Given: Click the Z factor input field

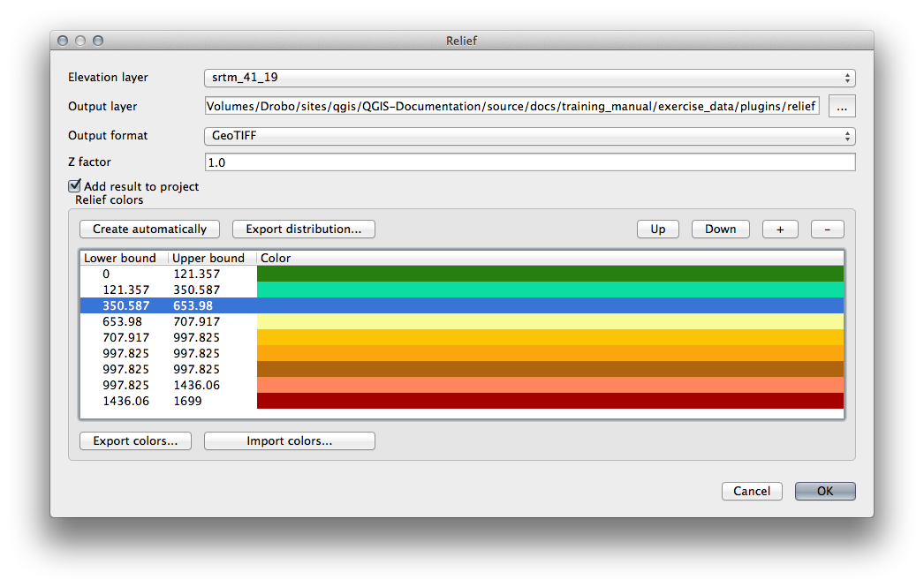Looking at the screenshot, I should pos(528,162).
